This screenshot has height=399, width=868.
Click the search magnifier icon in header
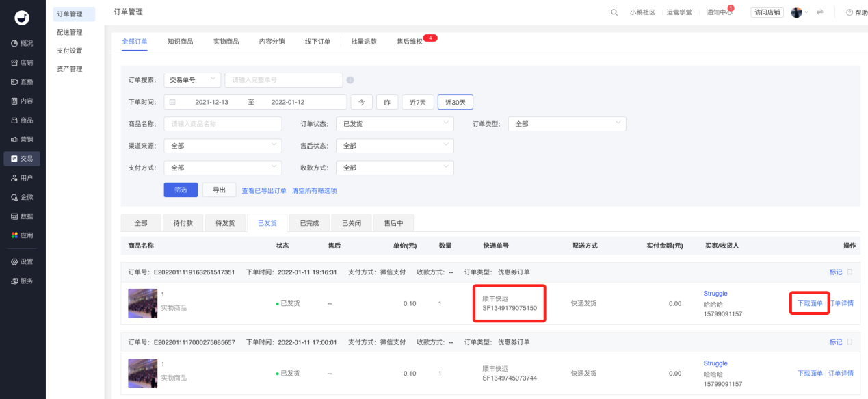point(614,12)
